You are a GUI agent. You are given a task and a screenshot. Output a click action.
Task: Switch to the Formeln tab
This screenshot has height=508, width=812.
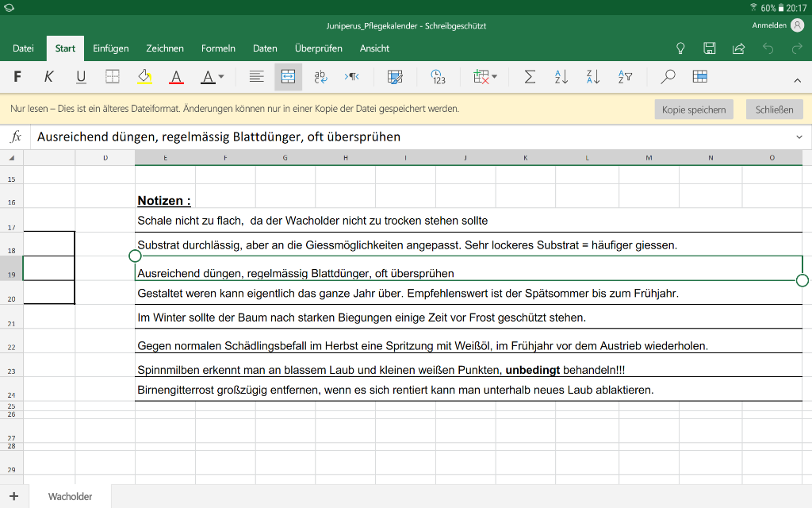pos(218,48)
